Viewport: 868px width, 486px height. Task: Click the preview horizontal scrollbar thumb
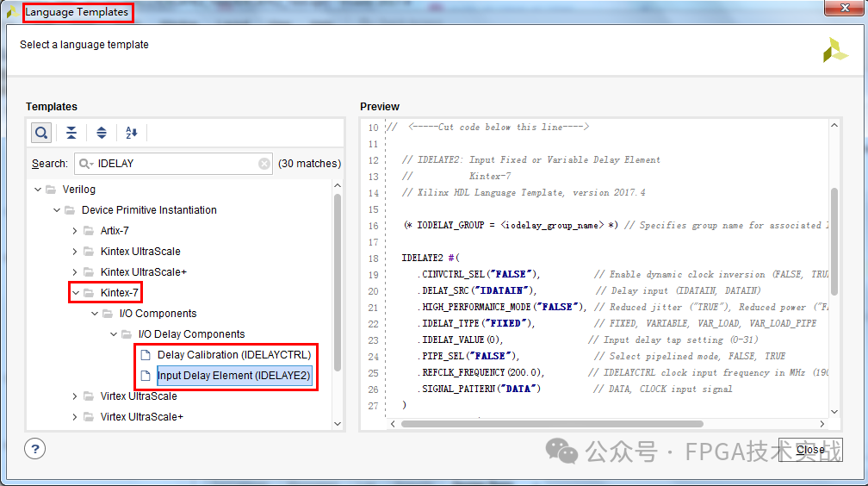pyautogui.click(x=552, y=424)
